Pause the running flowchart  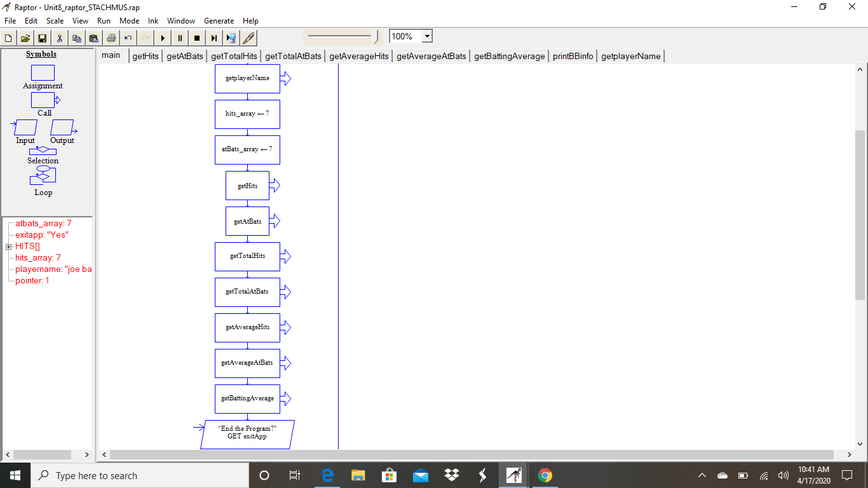180,36
